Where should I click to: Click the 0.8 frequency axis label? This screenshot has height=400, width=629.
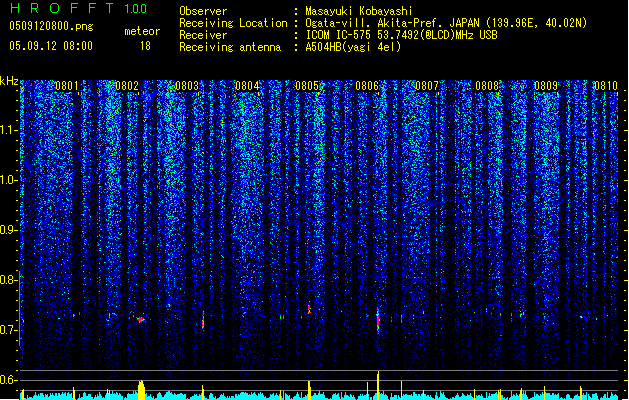(x=9, y=280)
